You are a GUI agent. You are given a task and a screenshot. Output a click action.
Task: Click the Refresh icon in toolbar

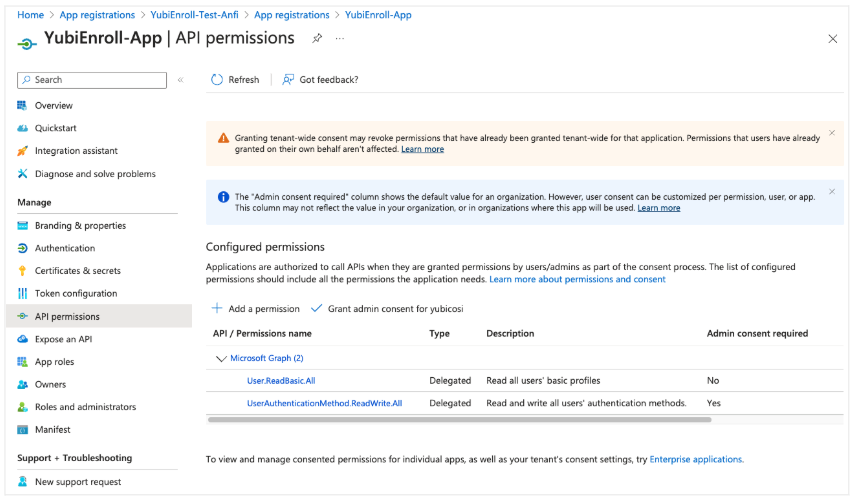[x=217, y=80]
